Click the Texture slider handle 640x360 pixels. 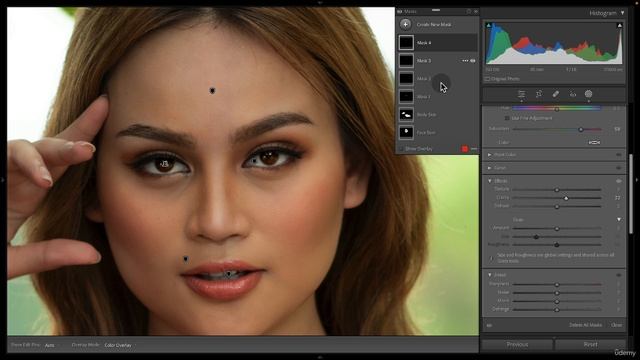pyautogui.click(x=557, y=190)
